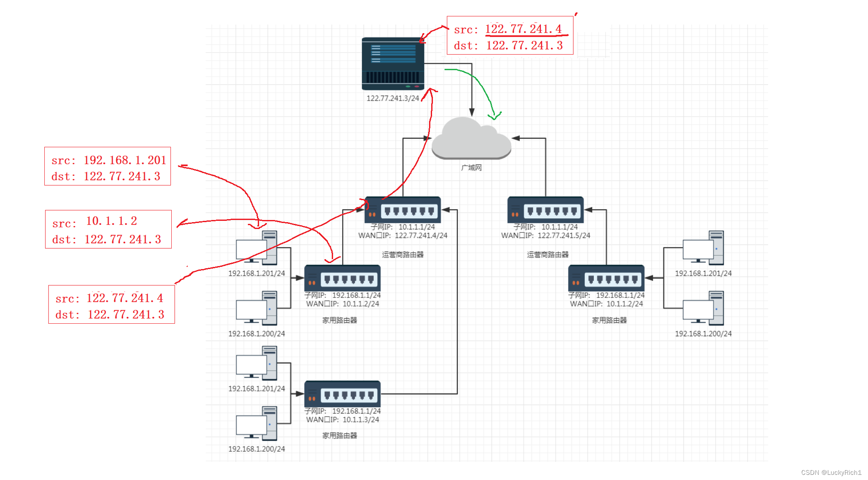Select the ISP router with WAN 122.77.241.5/24
This screenshot has height=480, width=868.
[x=545, y=210]
